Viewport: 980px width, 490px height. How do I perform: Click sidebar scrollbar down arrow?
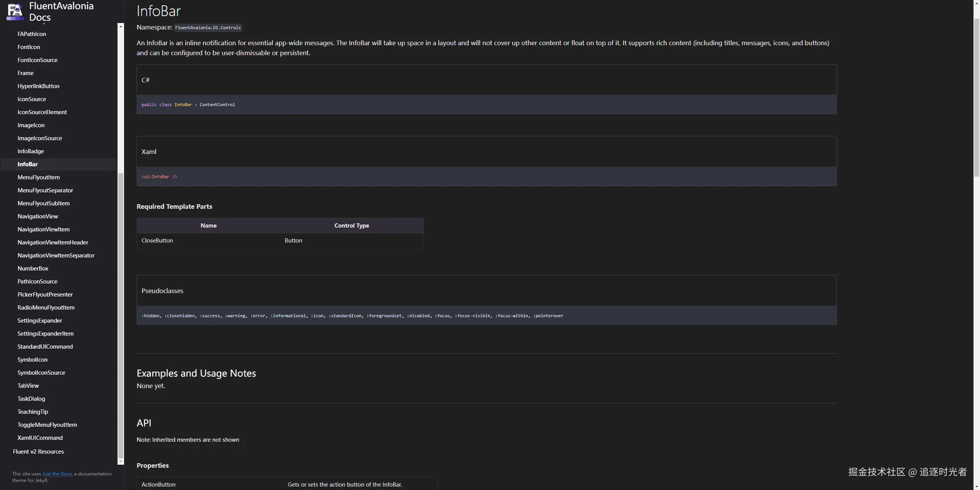(121, 461)
